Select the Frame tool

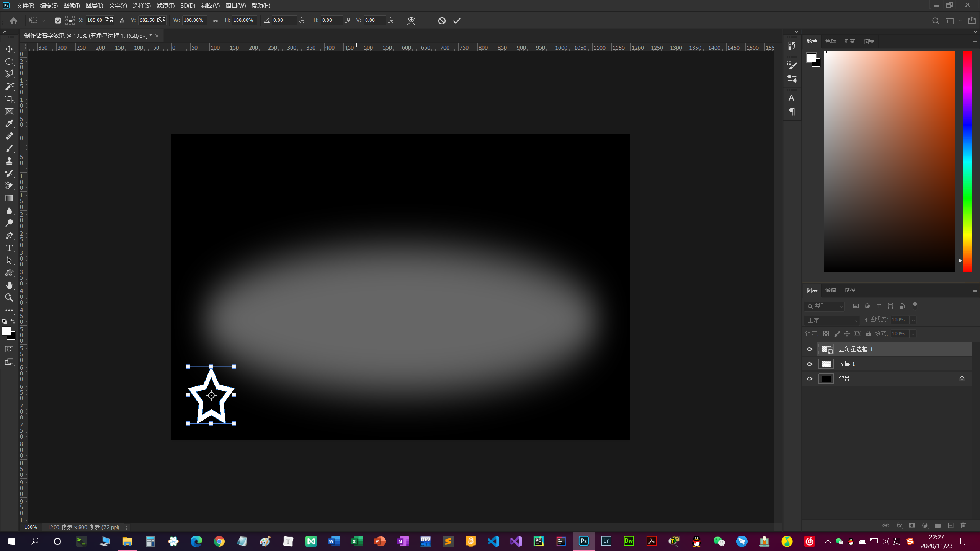pos(9,111)
